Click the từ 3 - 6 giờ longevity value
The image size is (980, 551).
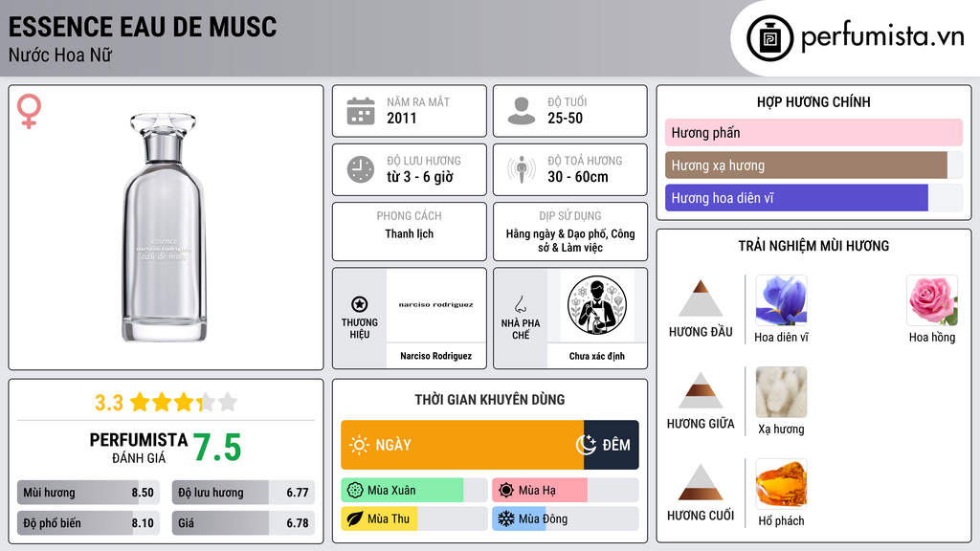pos(419,177)
